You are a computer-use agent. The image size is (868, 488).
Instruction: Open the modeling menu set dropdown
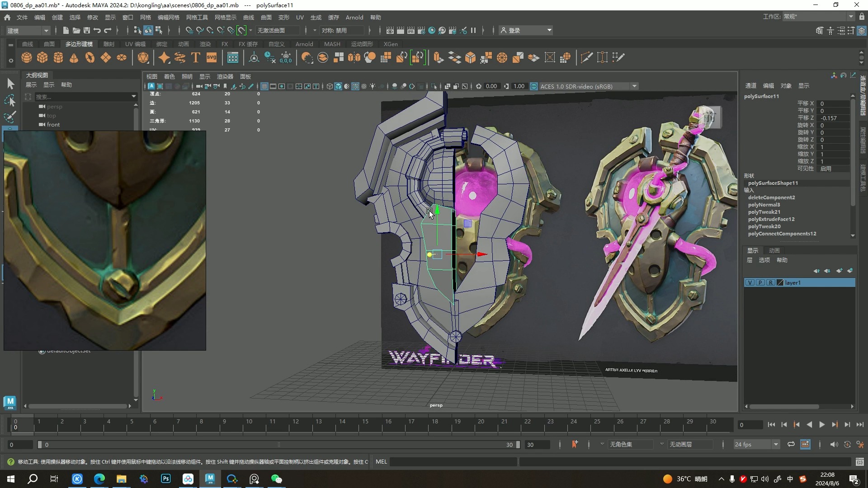pos(28,30)
